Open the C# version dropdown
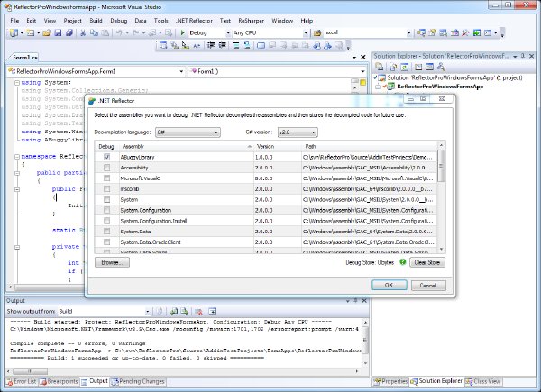Screen dimensions: 541x392 298,132
